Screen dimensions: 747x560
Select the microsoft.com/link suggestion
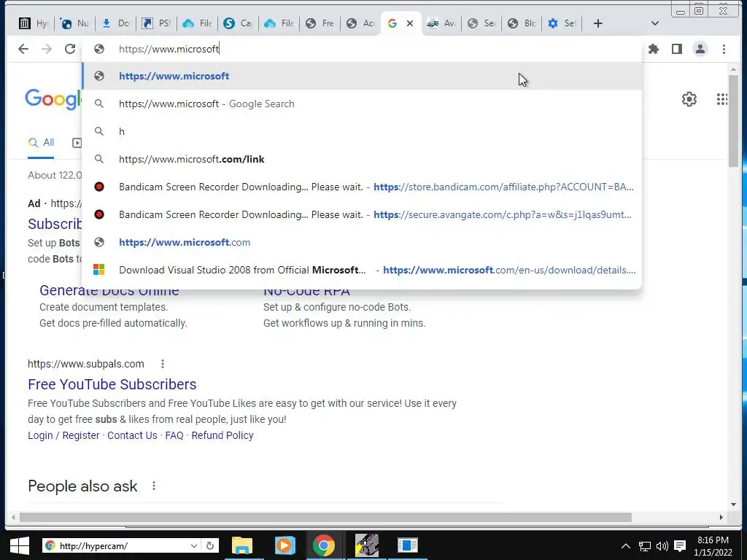(x=362, y=159)
